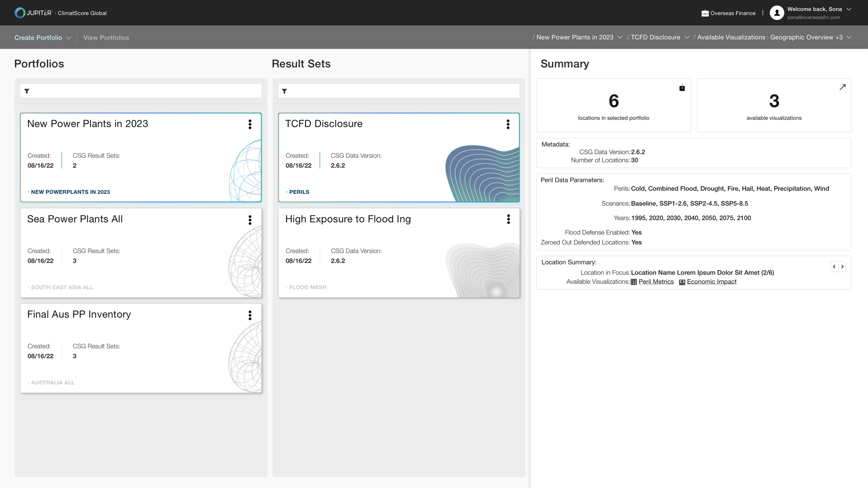The width and height of the screenshot is (868, 488).
Task: Click the Welcome back, Sona text
Action: pos(814,9)
